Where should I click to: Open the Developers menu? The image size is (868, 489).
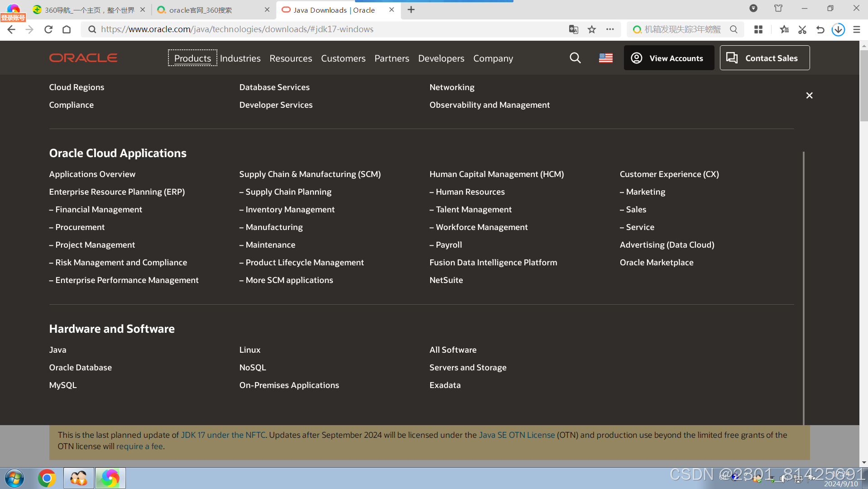pyautogui.click(x=441, y=58)
